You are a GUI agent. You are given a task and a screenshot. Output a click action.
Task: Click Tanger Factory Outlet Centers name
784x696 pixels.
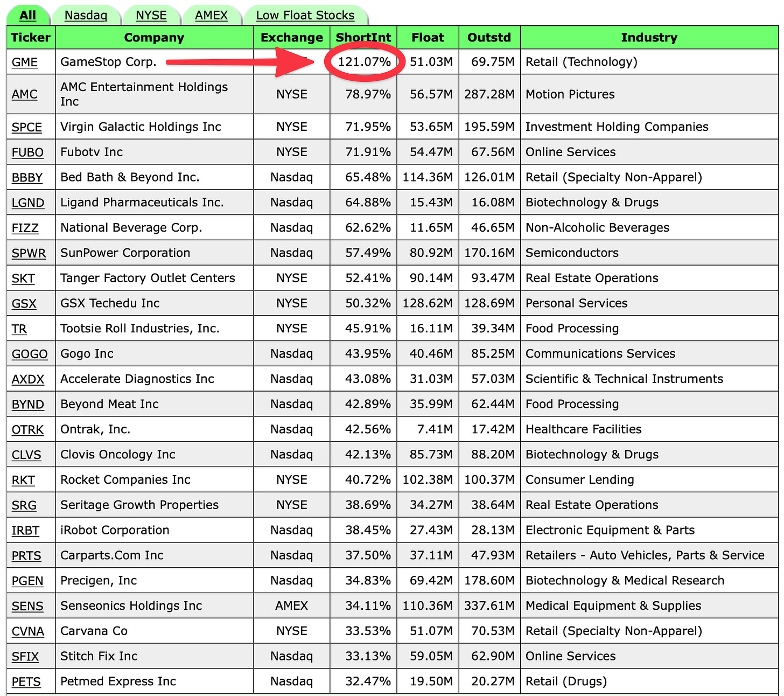click(x=148, y=279)
